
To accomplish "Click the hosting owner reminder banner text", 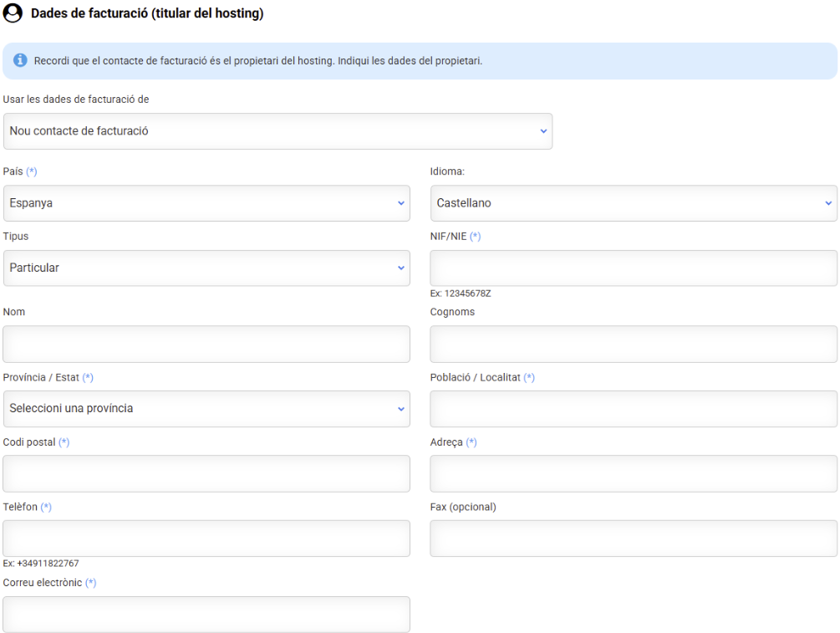I will tap(258, 62).
